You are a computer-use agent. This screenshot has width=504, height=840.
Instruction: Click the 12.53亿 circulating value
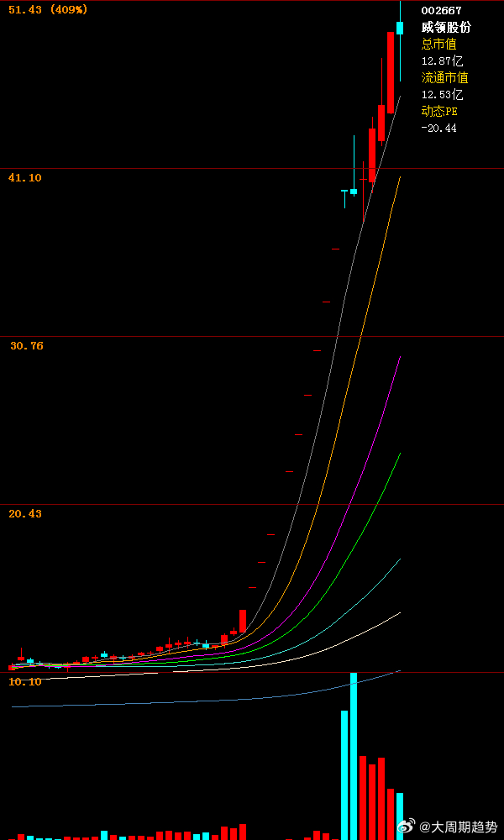[x=443, y=95]
